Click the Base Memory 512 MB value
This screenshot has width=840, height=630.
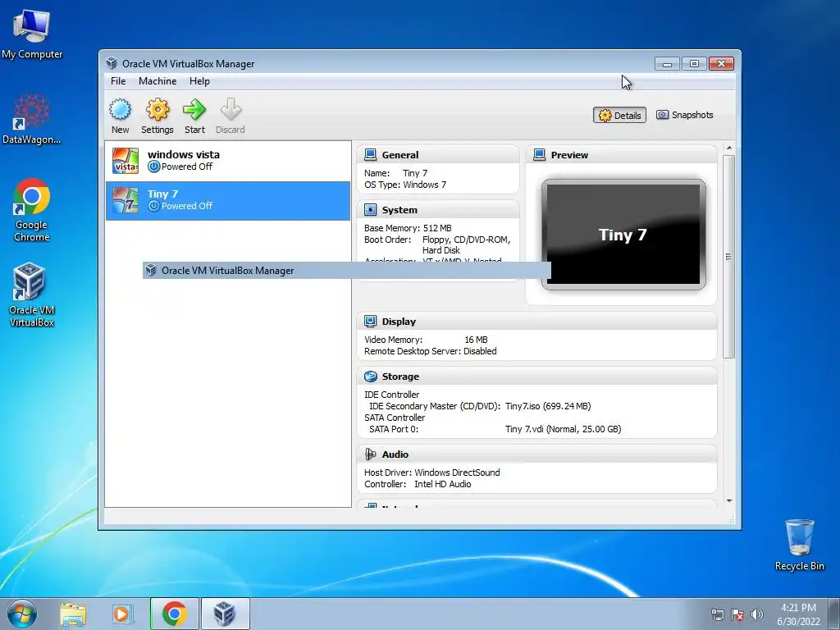[x=437, y=228]
